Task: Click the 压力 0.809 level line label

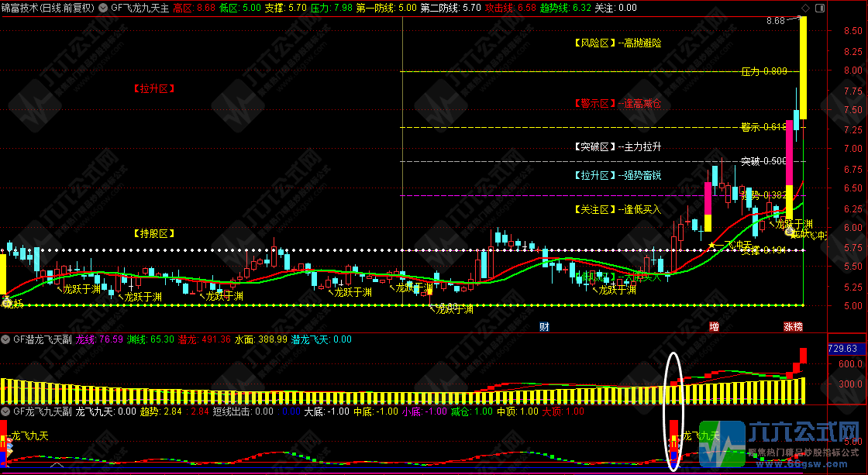Action: 763,71
